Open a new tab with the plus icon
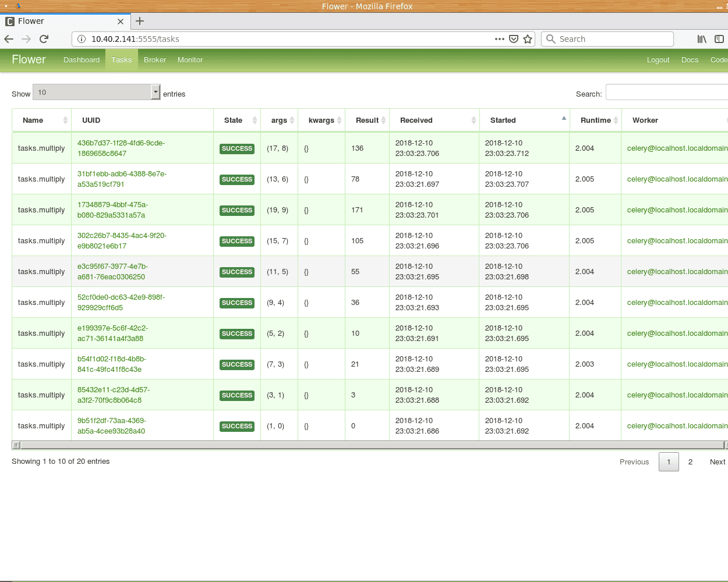The height and width of the screenshot is (582, 728). pos(140,21)
